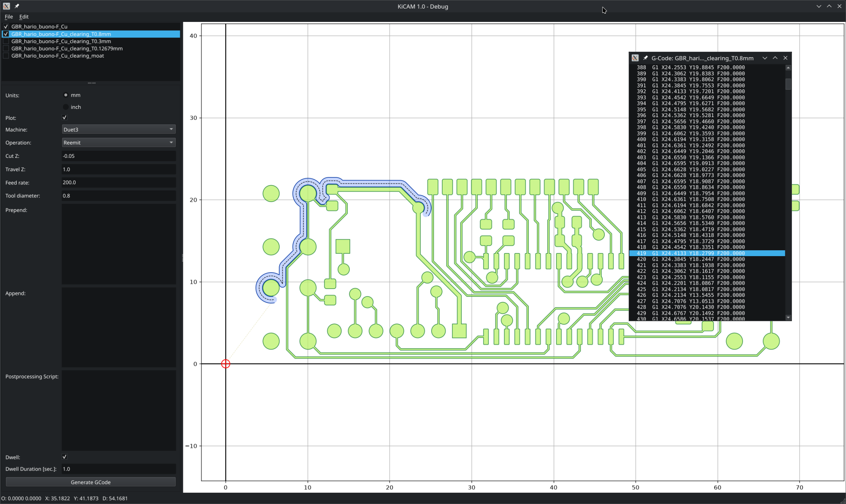This screenshot has width=846, height=504.
Task: Open the Operation dropdown showing Reemit
Action: click(x=119, y=143)
